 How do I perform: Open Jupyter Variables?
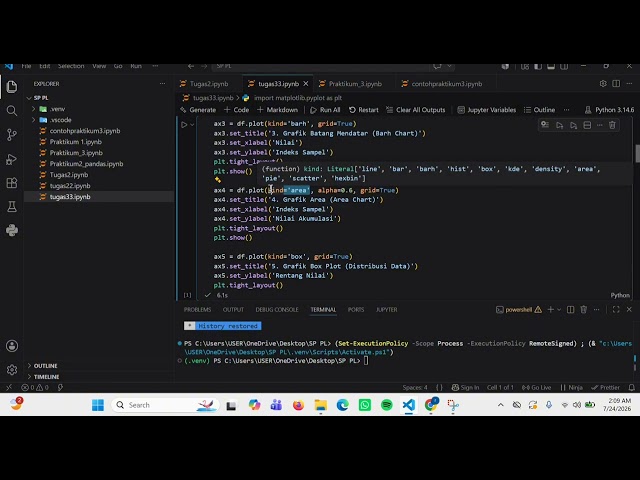[x=487, y=110]
